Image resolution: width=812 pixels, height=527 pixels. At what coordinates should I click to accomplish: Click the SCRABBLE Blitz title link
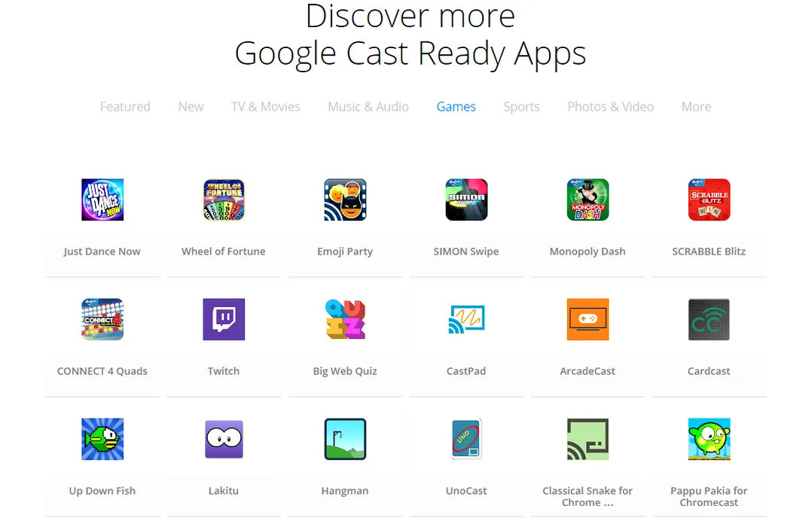708,251
